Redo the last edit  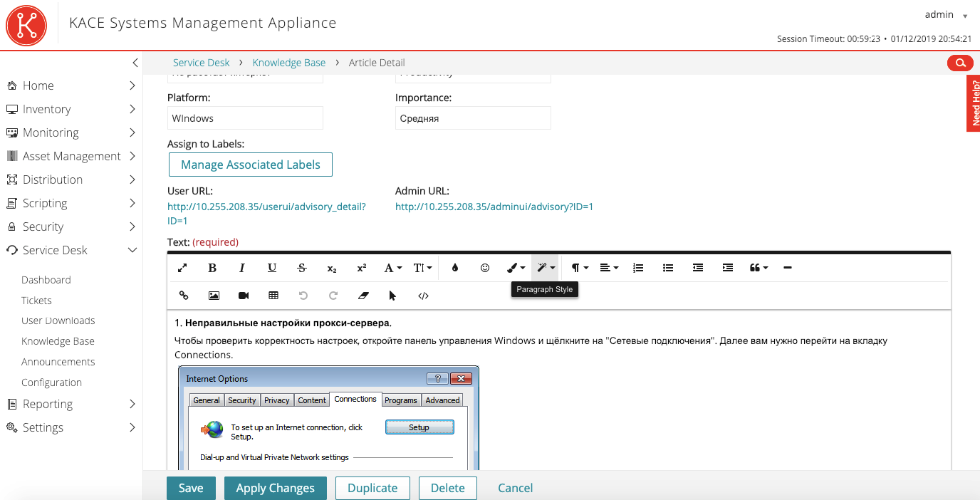click(333, 296)
